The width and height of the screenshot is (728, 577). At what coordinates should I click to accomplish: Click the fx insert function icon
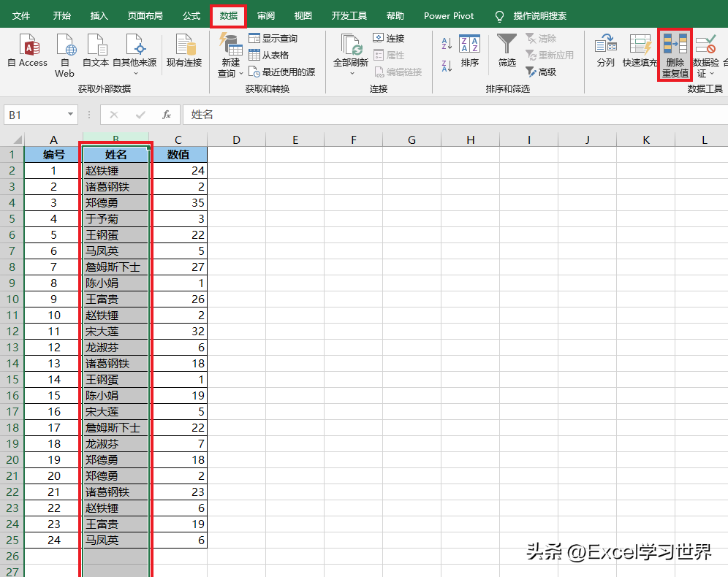(x=167, y=115)
